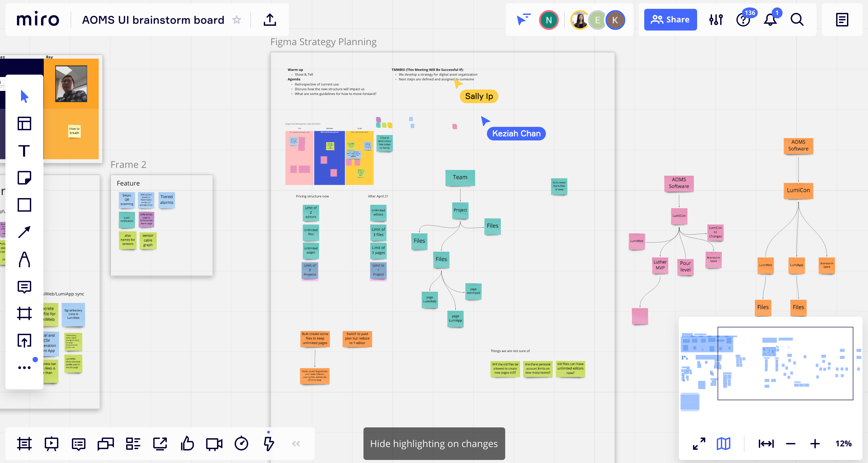Select the Frame 2 title

point(129,165)
